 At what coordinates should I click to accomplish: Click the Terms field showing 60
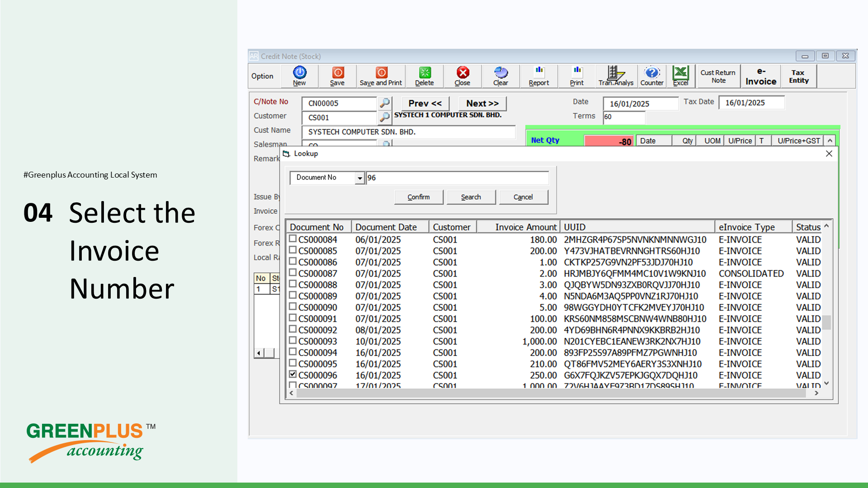[x=624, y=117]
